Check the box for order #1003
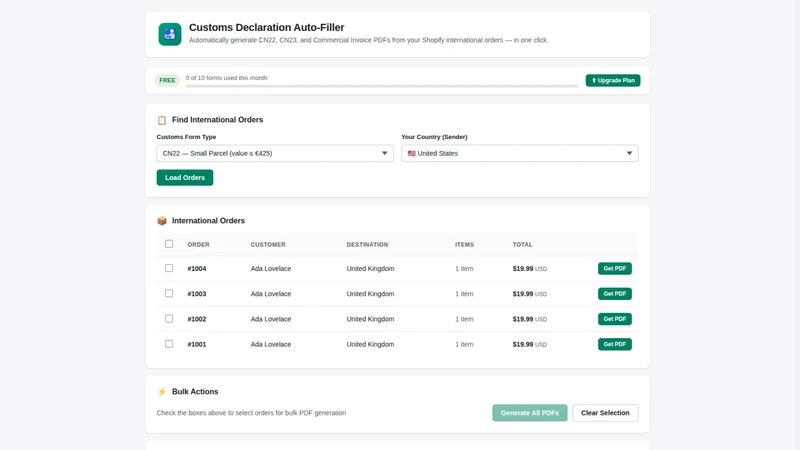This screenshot has height=450, width=800. (x=169, y=293)
